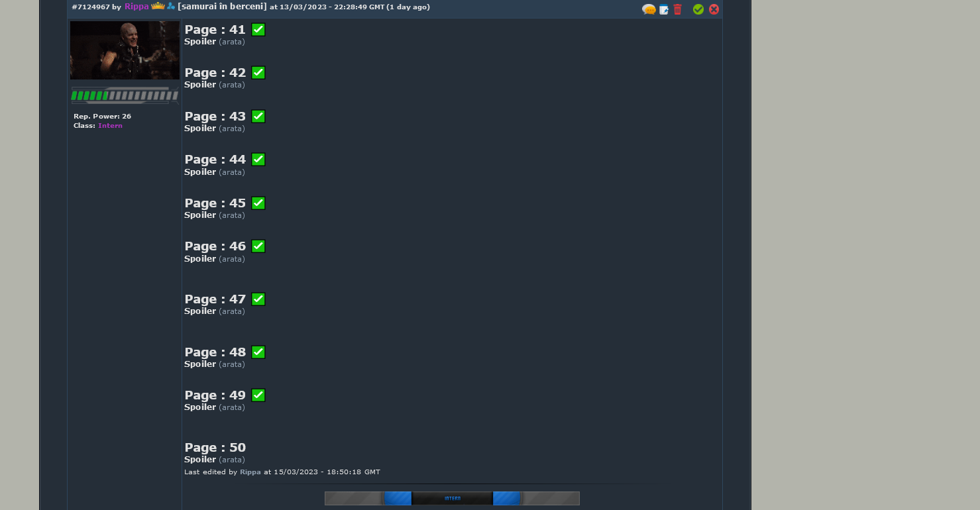Click the quote reply speech bubble icon

[649, 9]
